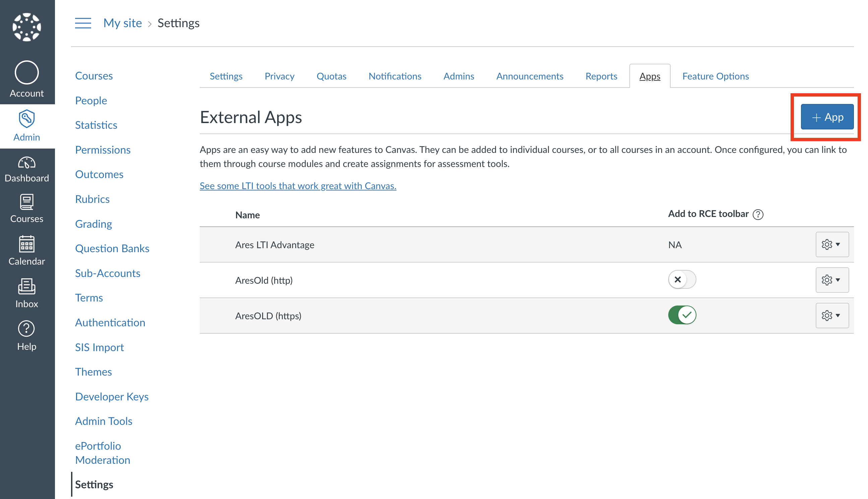Image resolution: width=868 pixels, height=499 pixels.
Task: Click the RCE toolbar help circle
Action: 759,214
